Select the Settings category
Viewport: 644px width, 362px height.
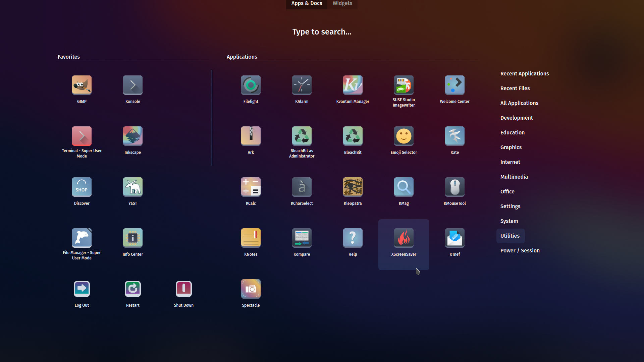pyautogui.click(x=510, y=206)
